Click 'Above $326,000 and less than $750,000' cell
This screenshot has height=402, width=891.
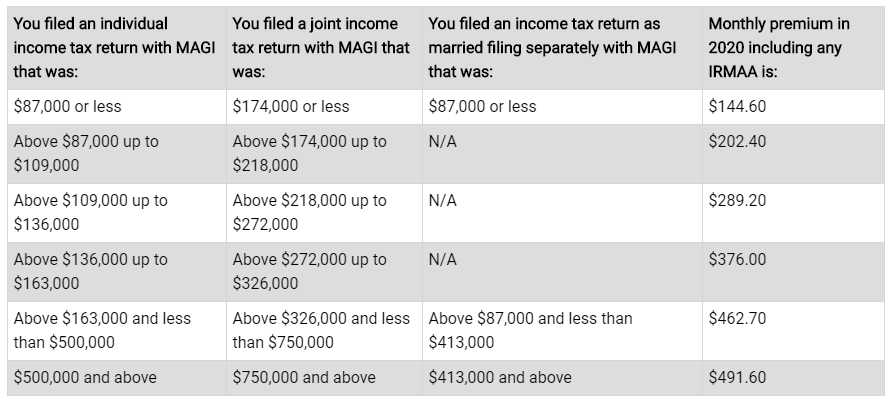(x=324, y=331)
